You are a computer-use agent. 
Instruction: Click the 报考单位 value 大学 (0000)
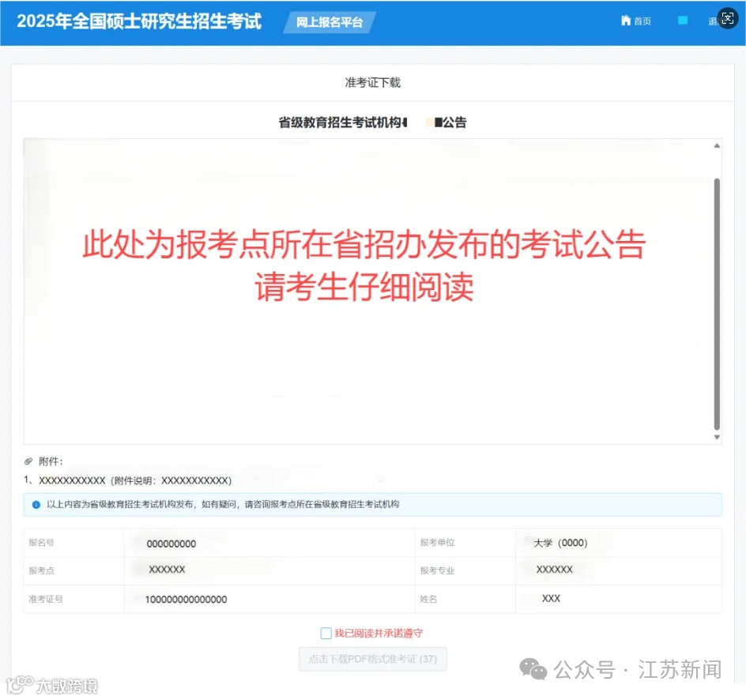pyautogui.click(x=560, y=543)
